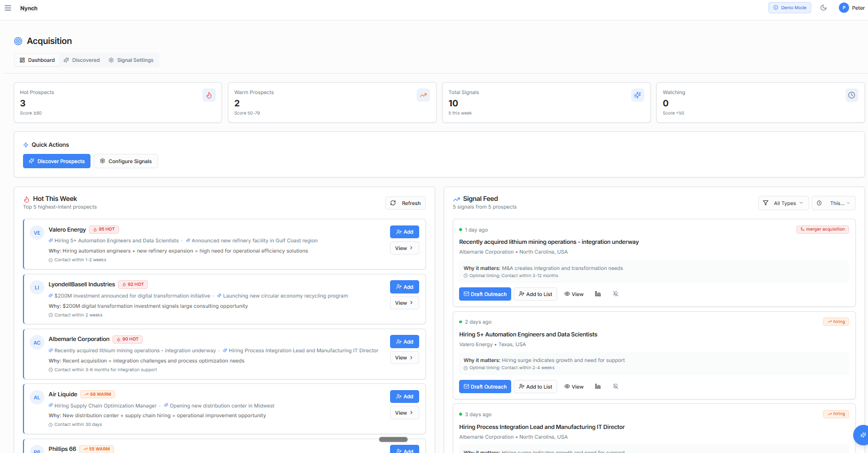View the Valero Energy hiring signal
This screenshot has width=868, height=453.
pyautogui.click(x=574, y=387)
